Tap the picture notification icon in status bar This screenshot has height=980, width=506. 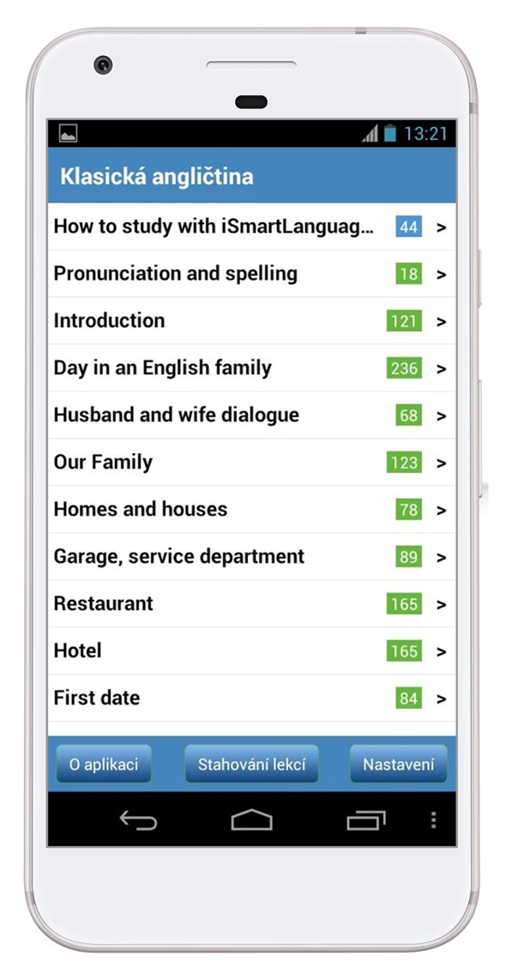pos(68,133)
